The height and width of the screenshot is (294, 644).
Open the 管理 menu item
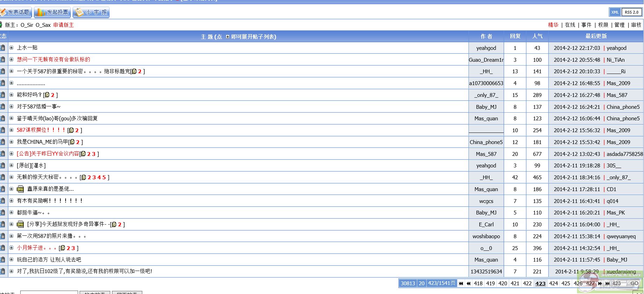click(x=620, y=25)
